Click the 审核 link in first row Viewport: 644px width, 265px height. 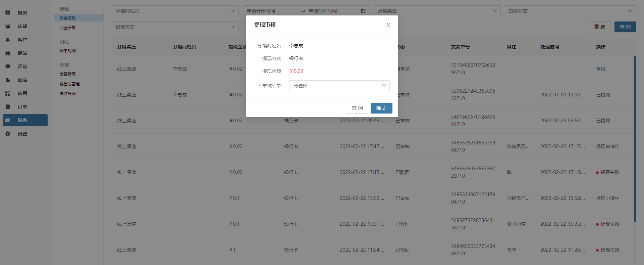(600, 69)
